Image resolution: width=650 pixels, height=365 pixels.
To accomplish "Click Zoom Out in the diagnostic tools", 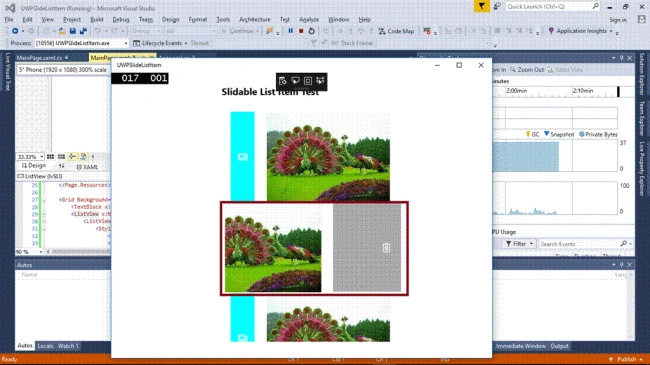I will (527, 70).
